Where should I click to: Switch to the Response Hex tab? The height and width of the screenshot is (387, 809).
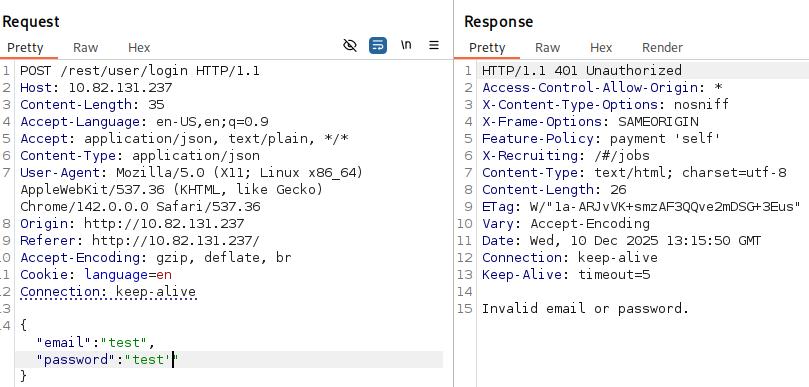tap(601, 47)
